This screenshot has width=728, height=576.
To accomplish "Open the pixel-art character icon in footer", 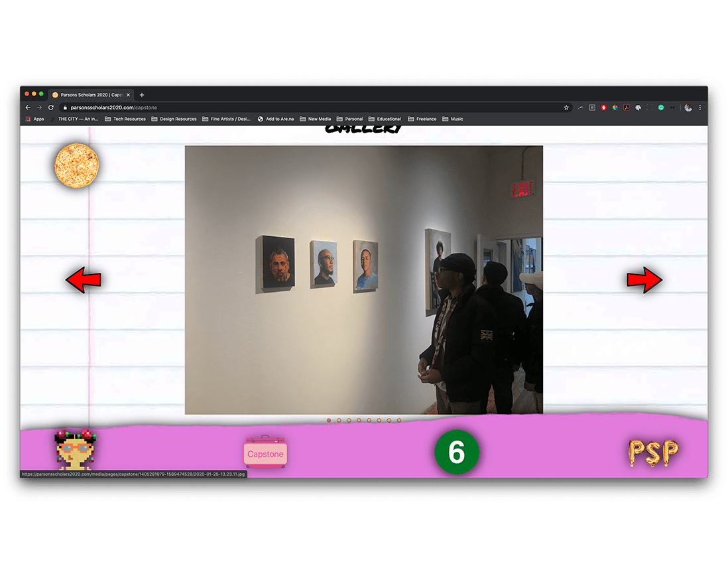I will pyautogui.click(x=75, y=450).
